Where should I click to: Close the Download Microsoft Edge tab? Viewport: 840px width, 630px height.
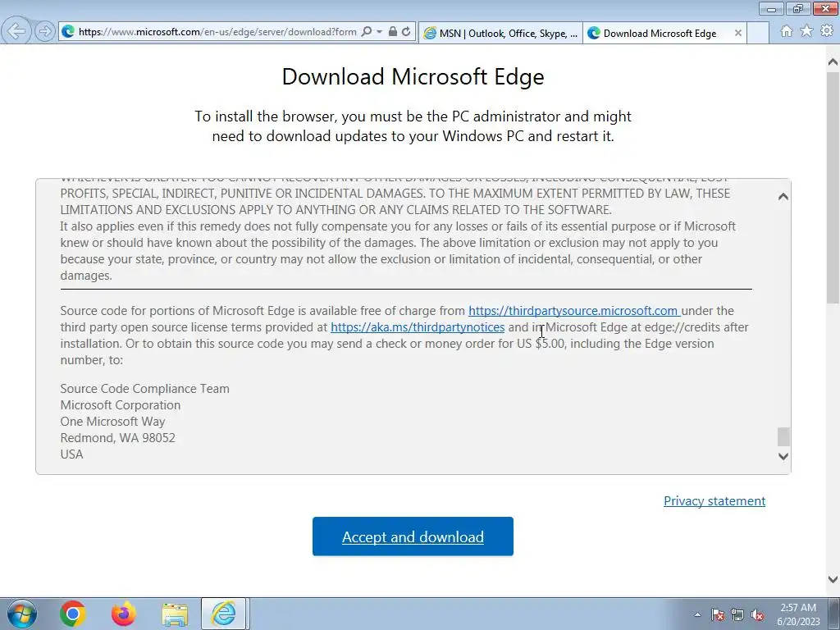pos(737,33)
